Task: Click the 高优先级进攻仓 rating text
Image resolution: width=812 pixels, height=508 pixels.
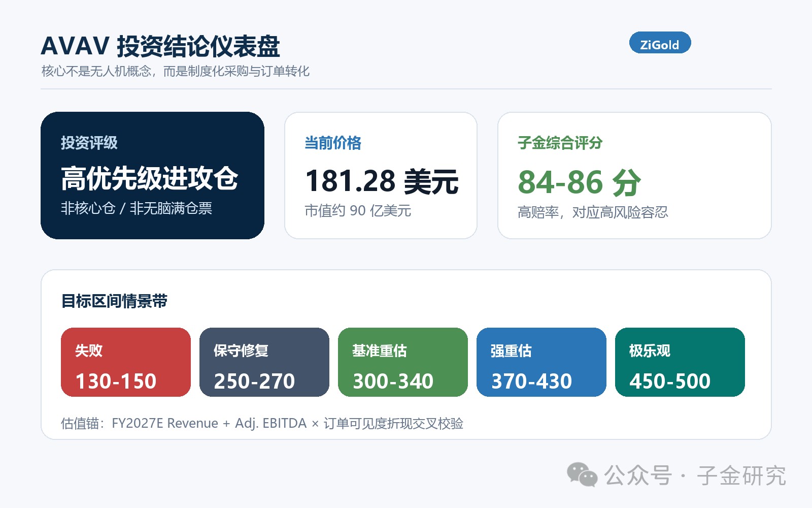Action: pyautogui.click(x=150, y=178)
